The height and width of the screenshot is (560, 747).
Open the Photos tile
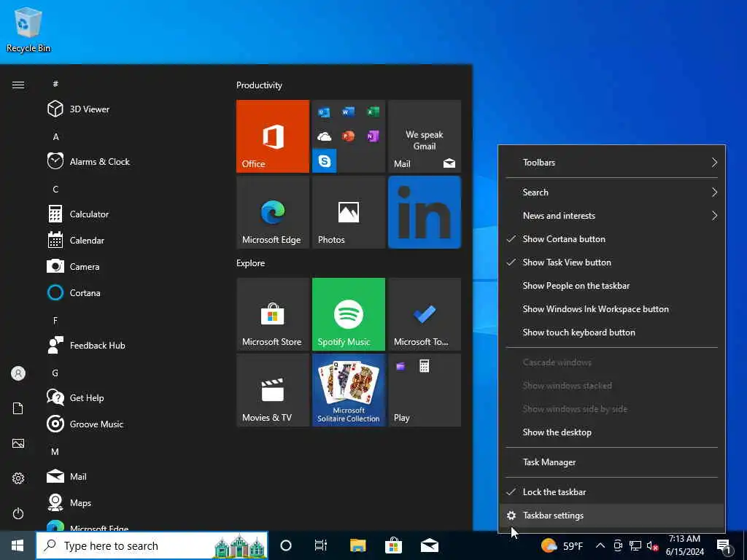348,212
